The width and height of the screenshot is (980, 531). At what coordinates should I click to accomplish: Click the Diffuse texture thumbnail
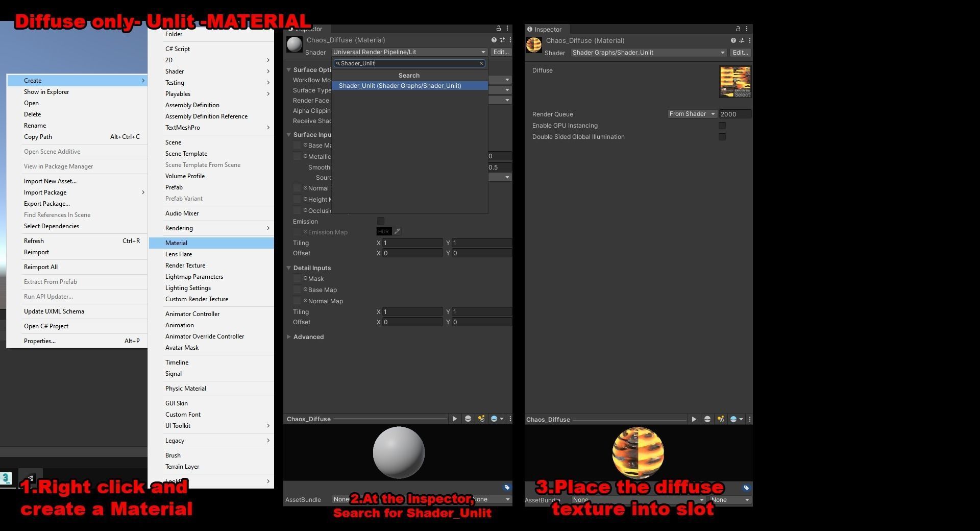pos(735,82)
